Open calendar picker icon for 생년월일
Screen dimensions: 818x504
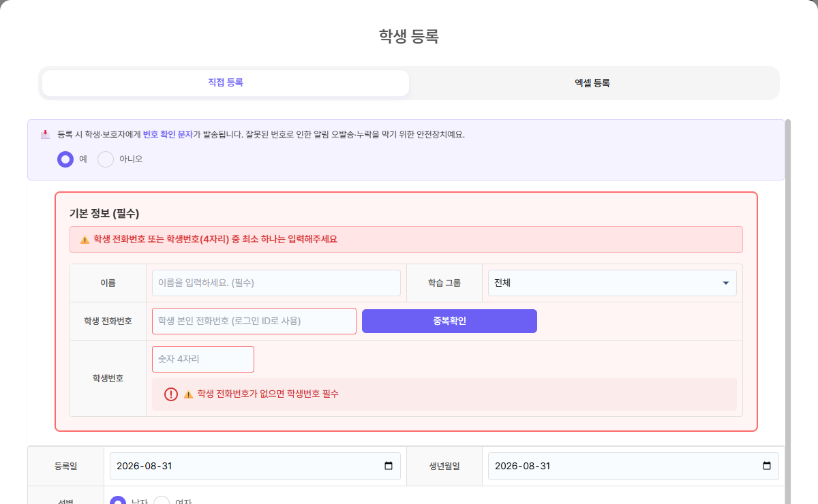coord(767,466)
